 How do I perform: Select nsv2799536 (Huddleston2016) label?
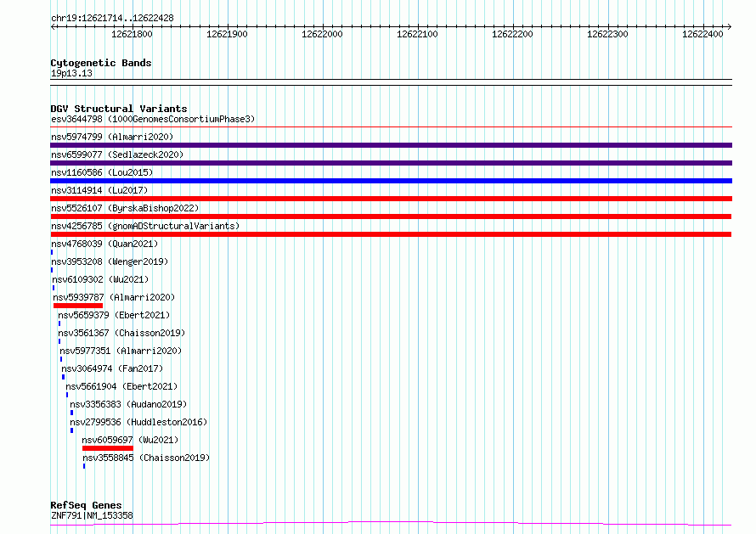(138, 422)
